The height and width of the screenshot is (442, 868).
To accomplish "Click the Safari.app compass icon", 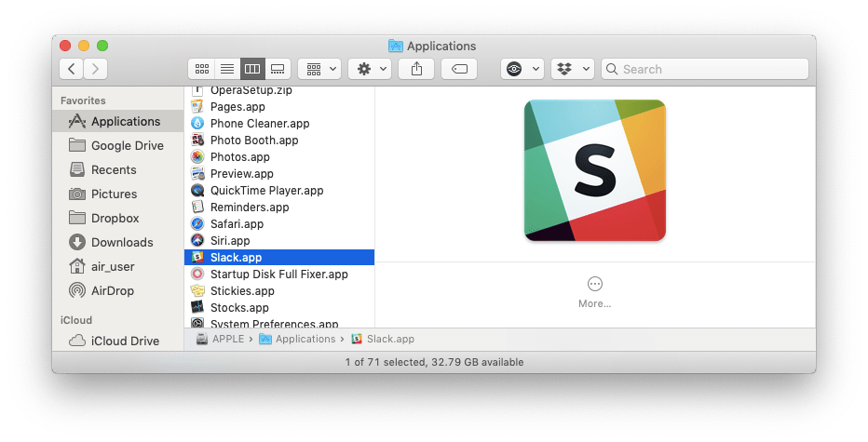I will click(x=197, y=224).
